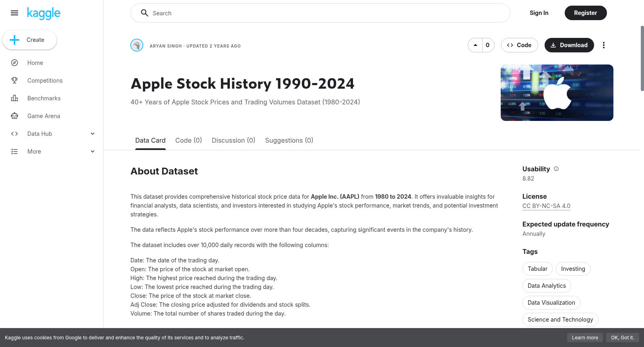Upvote the dataset with the arrow
The width and height of the screenshot is (644, 347).
475,45
